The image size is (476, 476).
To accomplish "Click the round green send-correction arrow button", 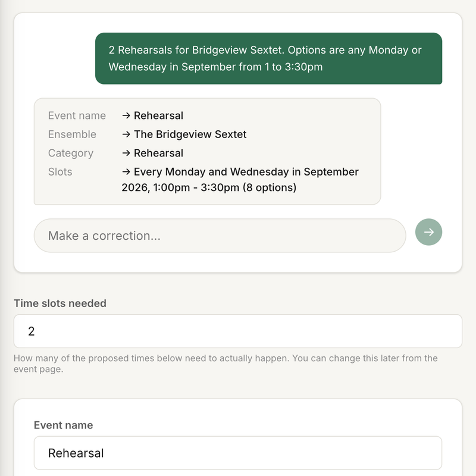I will coord(428,232).
